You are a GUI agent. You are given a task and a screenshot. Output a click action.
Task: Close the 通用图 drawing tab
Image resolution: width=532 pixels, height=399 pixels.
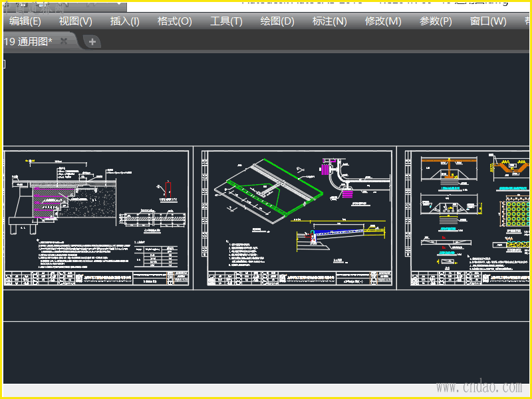[x=64, y=41]
